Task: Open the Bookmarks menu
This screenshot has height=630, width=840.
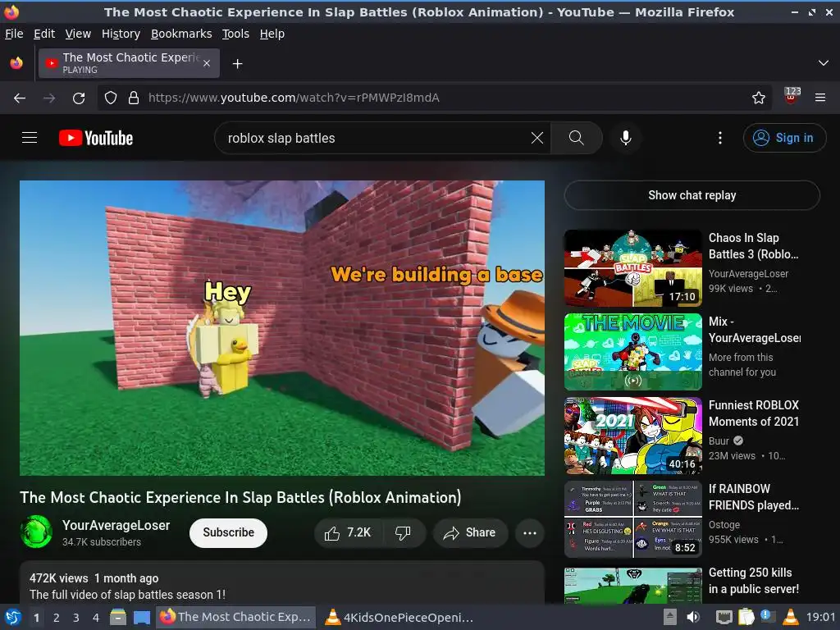Action: pyautogui.click(x=181, y=34)
